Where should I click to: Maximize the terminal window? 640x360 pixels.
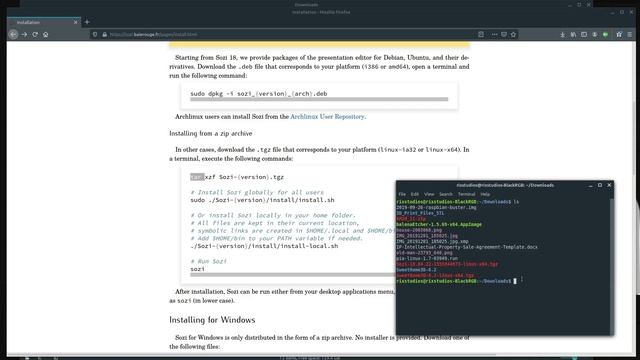[x=600, y=185]
